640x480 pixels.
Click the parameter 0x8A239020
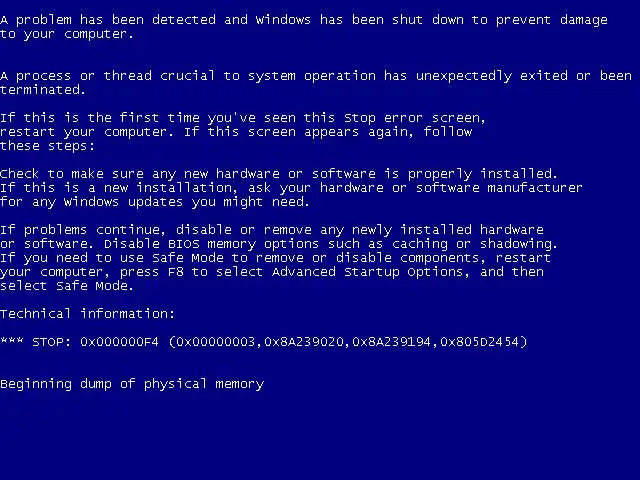coord(304,342)
